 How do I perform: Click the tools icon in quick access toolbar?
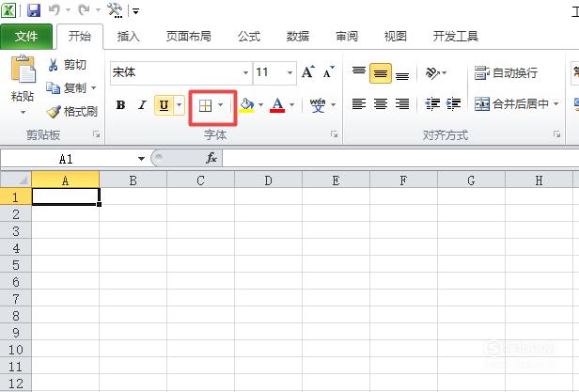(115, 10)
